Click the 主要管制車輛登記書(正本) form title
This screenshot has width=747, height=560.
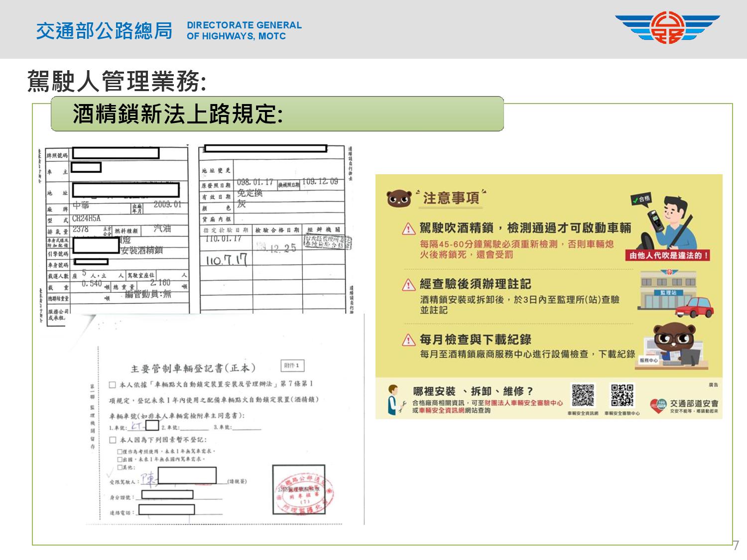click(193, 368)
